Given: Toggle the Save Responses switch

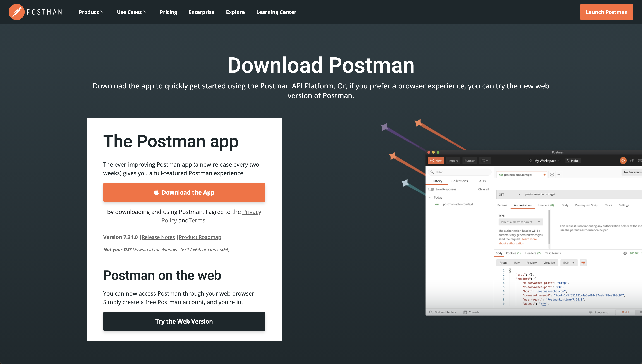Looking at the screenshot, I should tap(431, 189).
